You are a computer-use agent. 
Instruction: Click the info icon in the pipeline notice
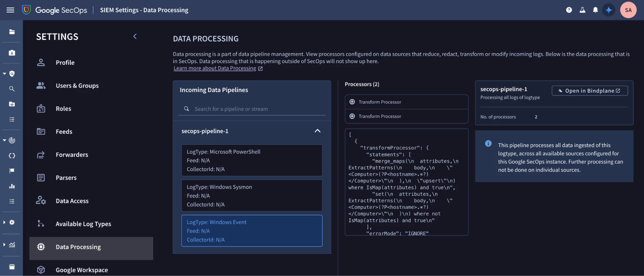[488, 143]
